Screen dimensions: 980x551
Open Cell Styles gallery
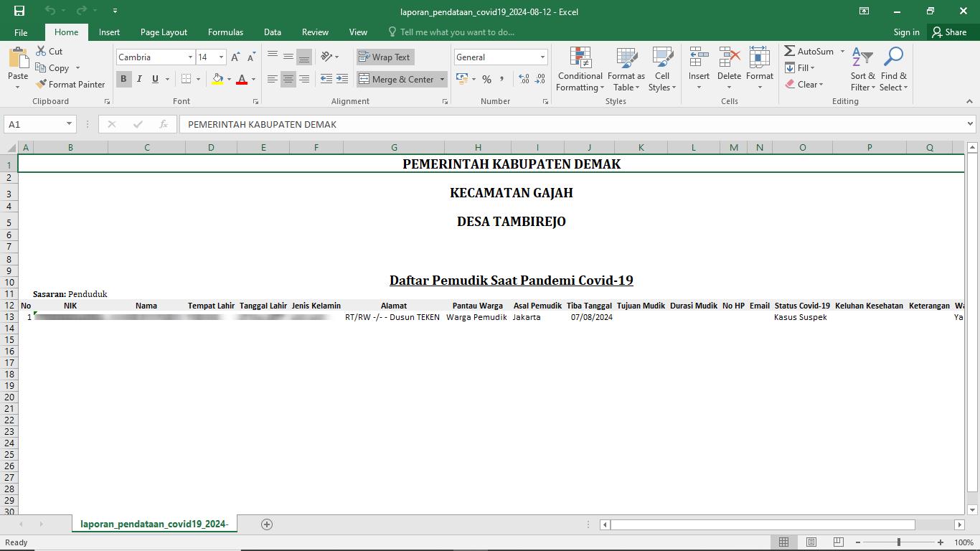[662, 70]
